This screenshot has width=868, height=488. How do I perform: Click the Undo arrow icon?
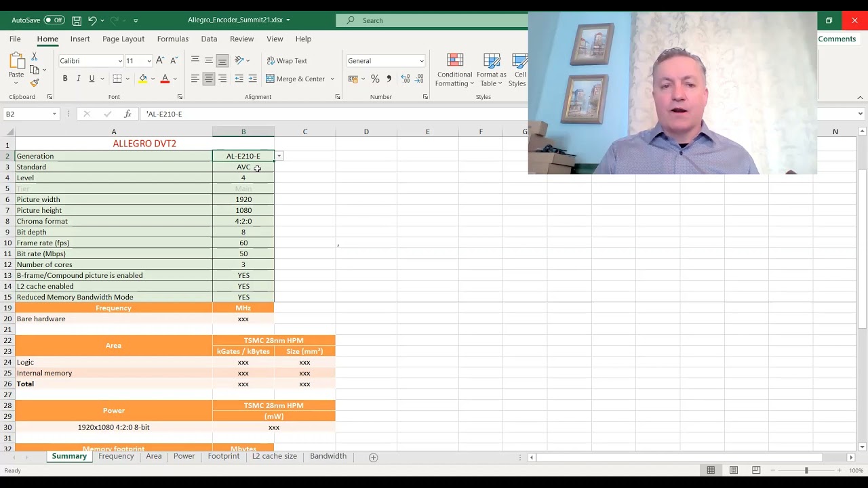pos(92,20)
